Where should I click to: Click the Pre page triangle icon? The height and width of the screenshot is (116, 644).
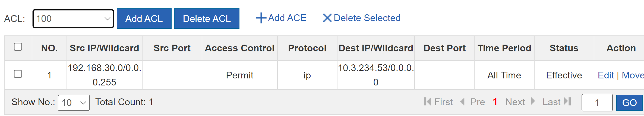(x=463, y=102)
